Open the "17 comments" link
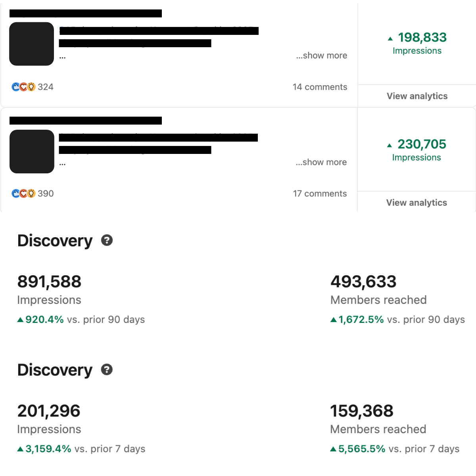Viewport: 476px width, 476px height. point(320,194)
